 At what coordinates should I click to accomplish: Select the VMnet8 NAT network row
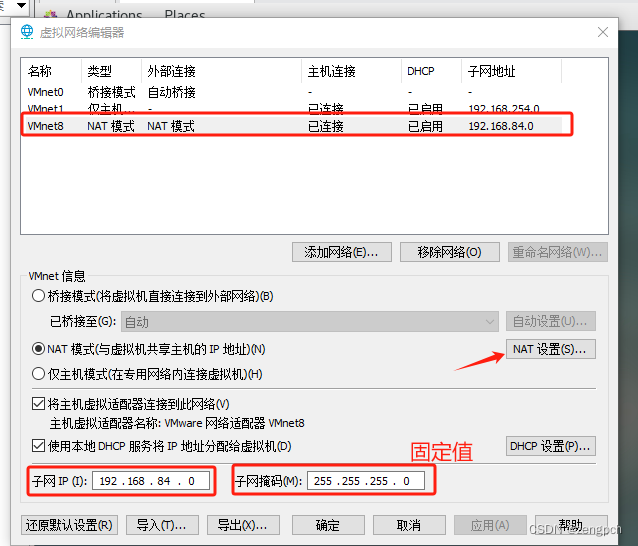[291, 126]
